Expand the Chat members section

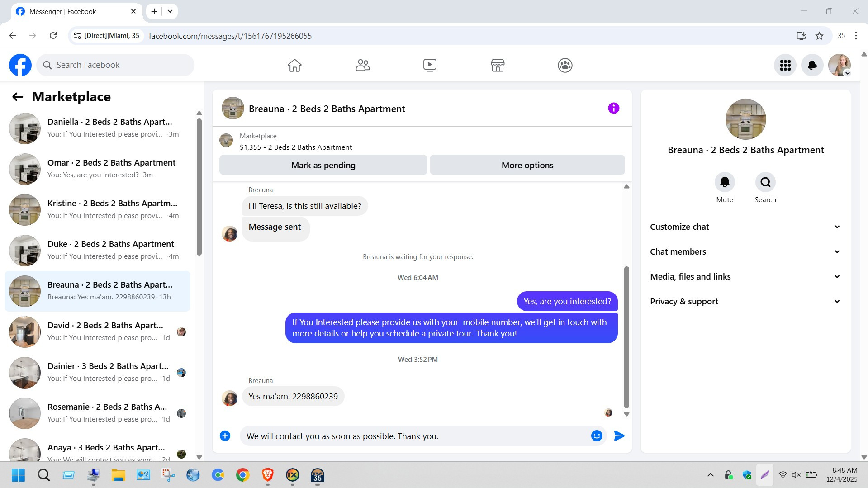[745, 252]
